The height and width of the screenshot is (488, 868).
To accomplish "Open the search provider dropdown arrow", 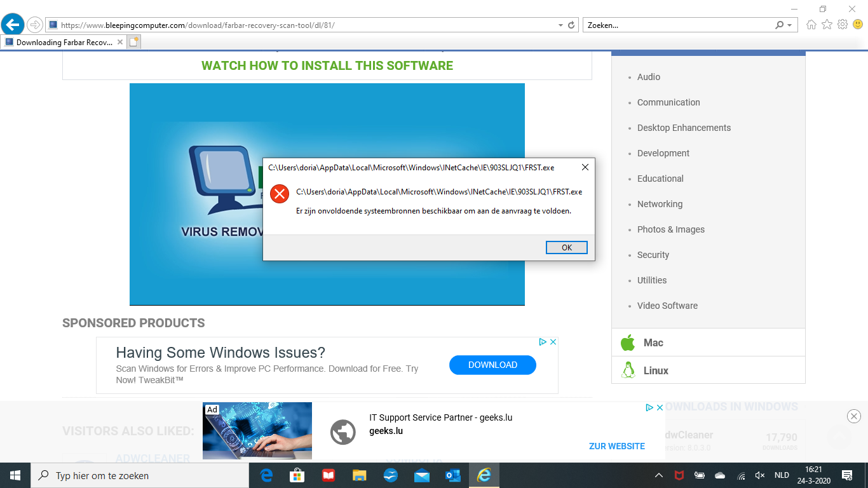I will 790,25.
